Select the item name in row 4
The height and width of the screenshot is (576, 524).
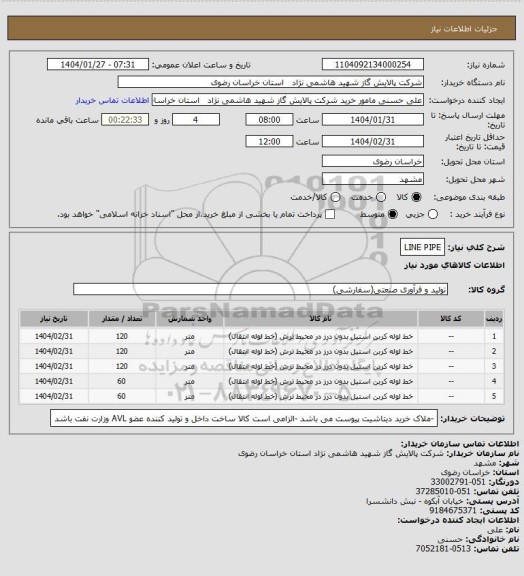pos(321,382)
